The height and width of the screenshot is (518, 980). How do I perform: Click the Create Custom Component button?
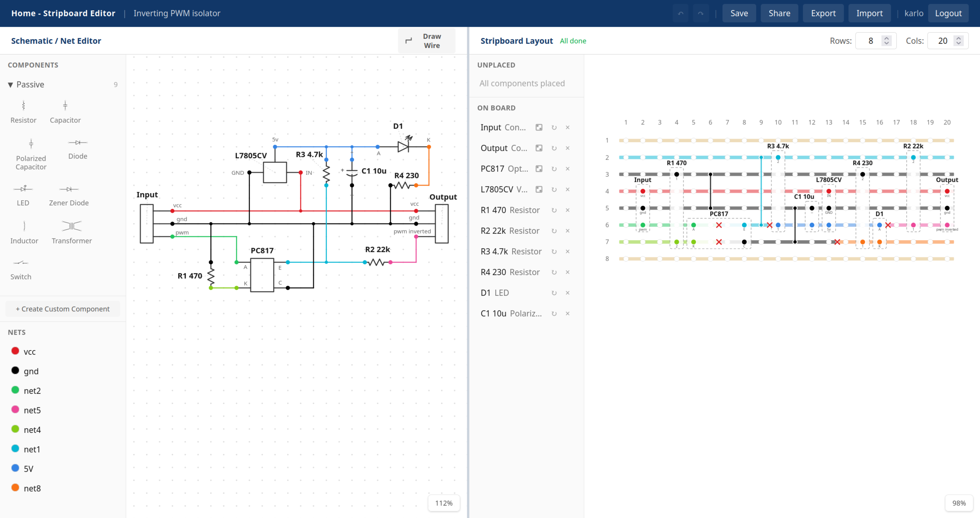[x=63, y=309]
